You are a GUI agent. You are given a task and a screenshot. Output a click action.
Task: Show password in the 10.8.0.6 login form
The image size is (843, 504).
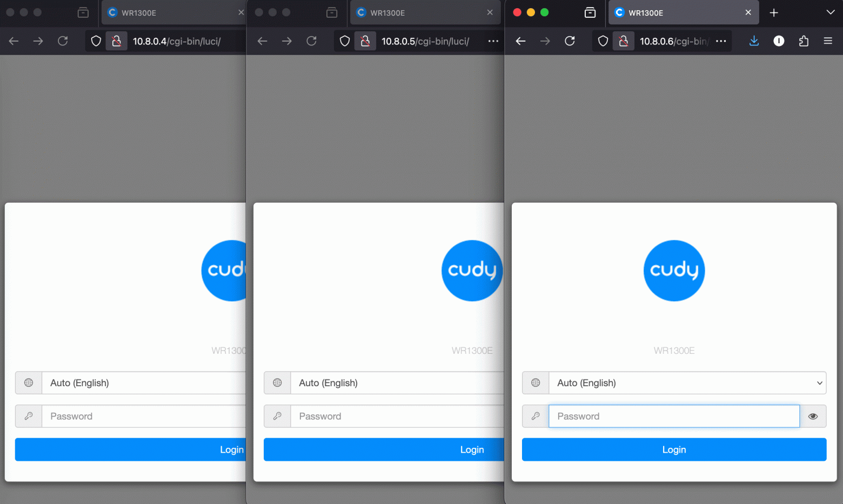[813, 416]
